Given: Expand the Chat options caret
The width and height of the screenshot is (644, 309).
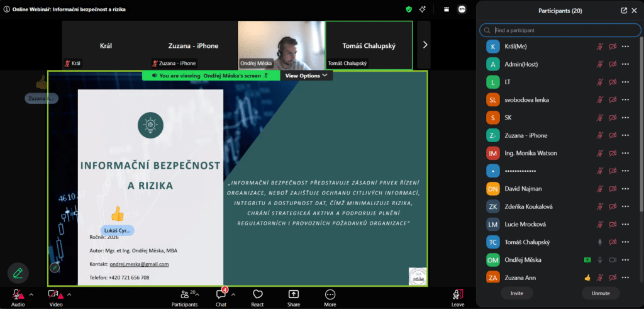Looking at the screenshot, I should tap(233, 295).
